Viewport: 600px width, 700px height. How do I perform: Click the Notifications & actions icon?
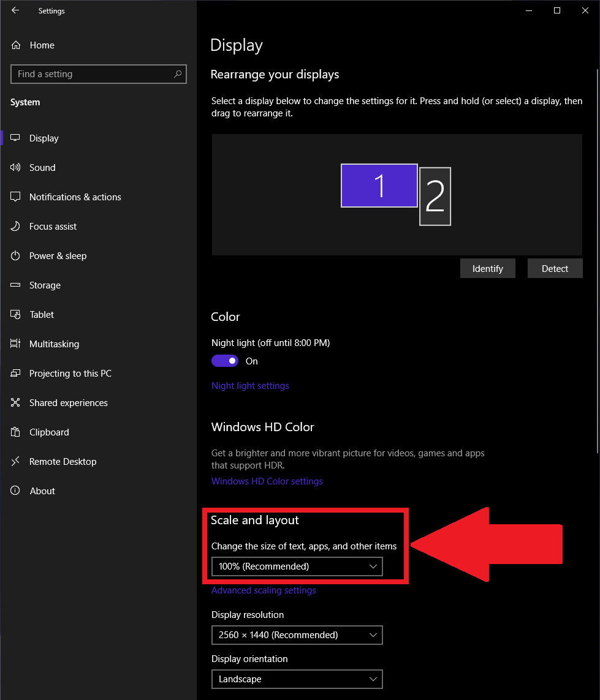(15, 197)
